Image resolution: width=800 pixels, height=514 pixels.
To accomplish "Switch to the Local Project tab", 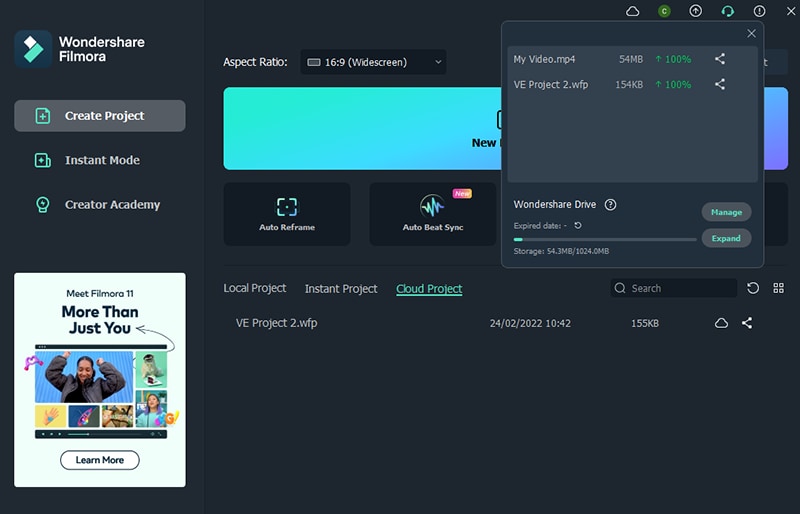I will pyautogui.click(x=255, y=288).
